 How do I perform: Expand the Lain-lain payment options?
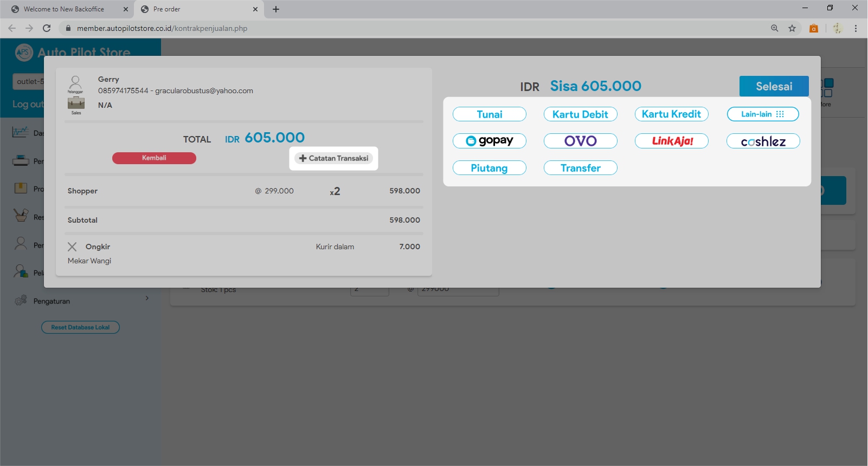763,114
